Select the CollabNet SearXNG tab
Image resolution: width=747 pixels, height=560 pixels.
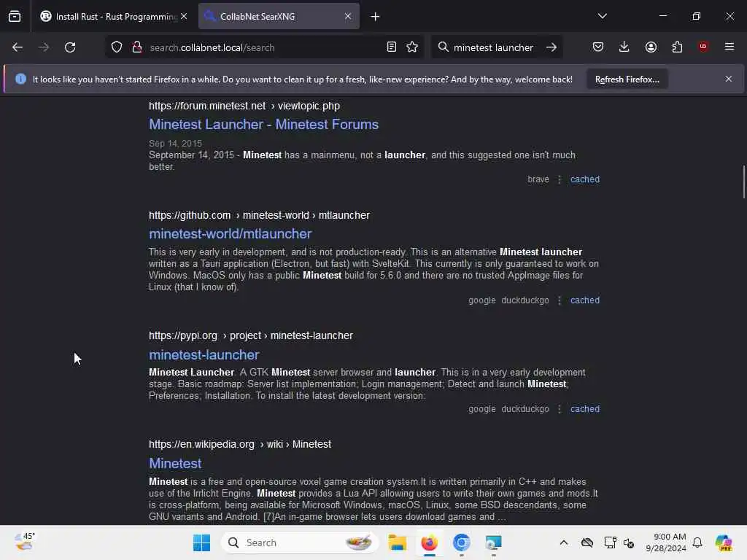279,17
